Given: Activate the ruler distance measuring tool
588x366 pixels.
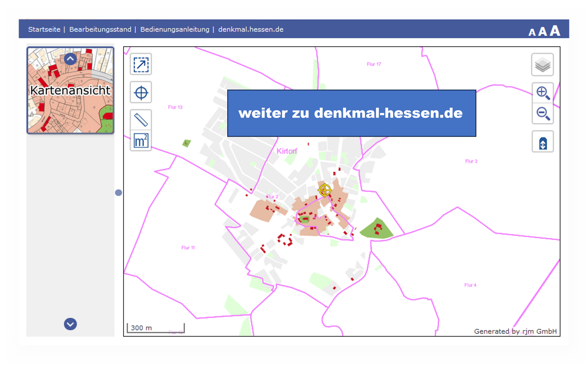Looking at the screenshot, I should tap(141, 120).
